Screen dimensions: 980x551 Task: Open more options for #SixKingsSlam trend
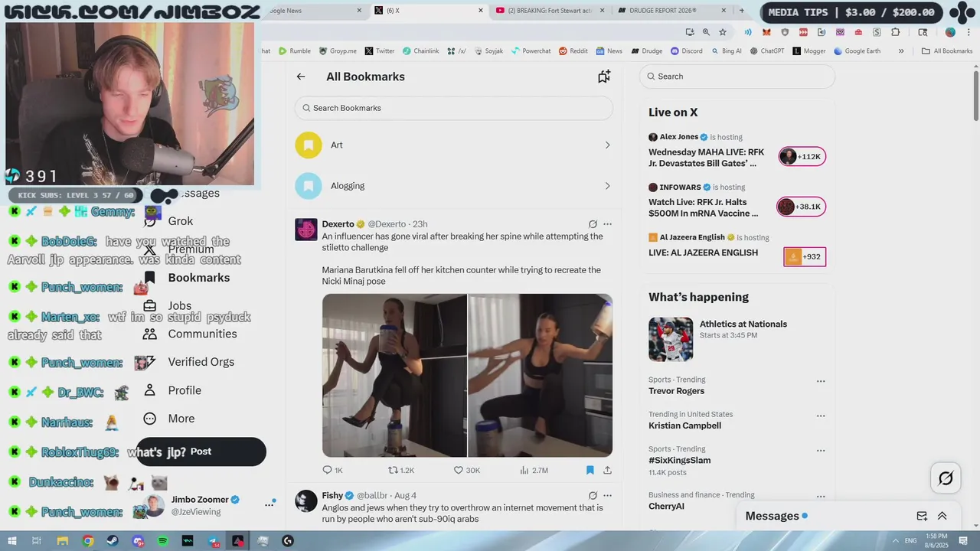[821, 451]
